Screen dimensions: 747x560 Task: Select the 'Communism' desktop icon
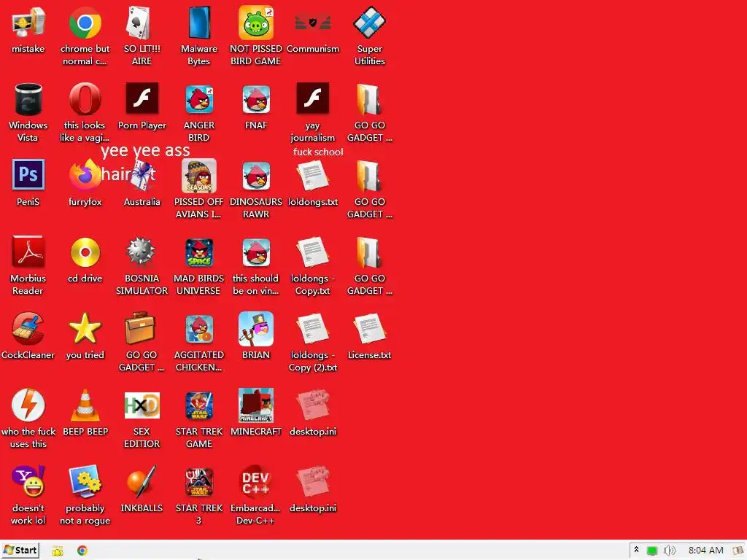[312, 22]
